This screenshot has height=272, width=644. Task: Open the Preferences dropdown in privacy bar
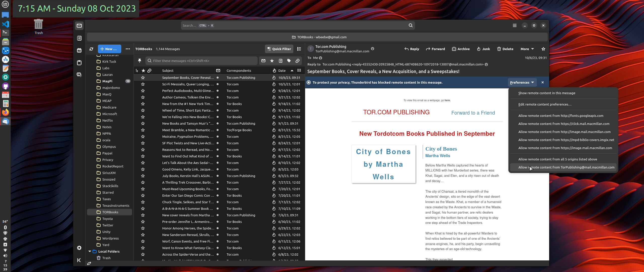coord(522,82)
